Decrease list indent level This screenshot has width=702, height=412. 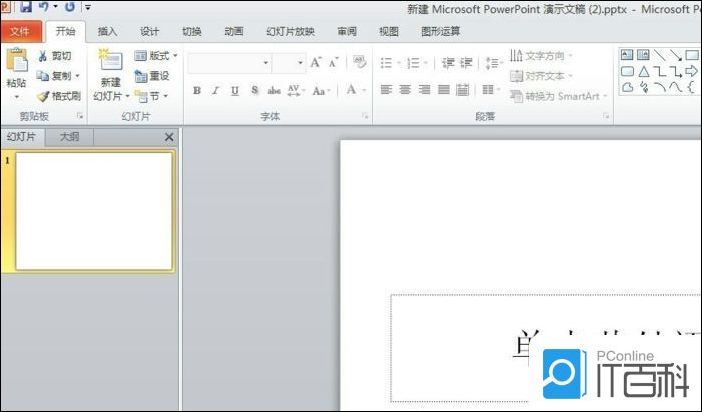tap(448, 63)
